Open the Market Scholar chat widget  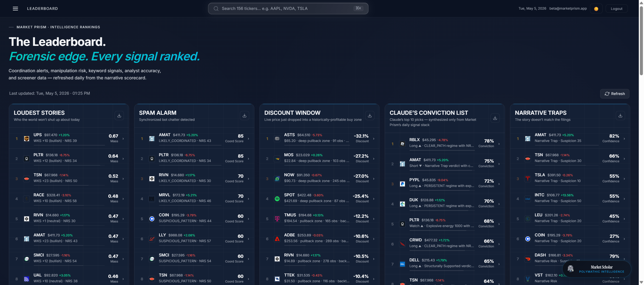pyautogui.click(x=597, y=269)
